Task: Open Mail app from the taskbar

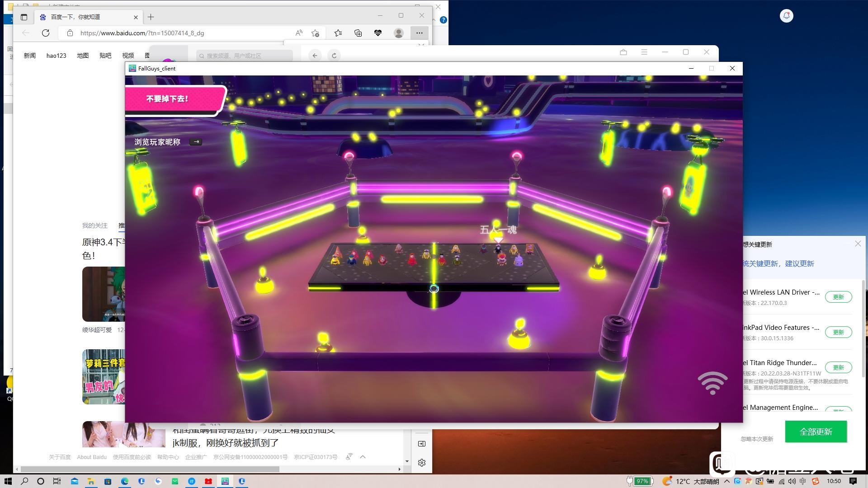Action: point(75,481)
